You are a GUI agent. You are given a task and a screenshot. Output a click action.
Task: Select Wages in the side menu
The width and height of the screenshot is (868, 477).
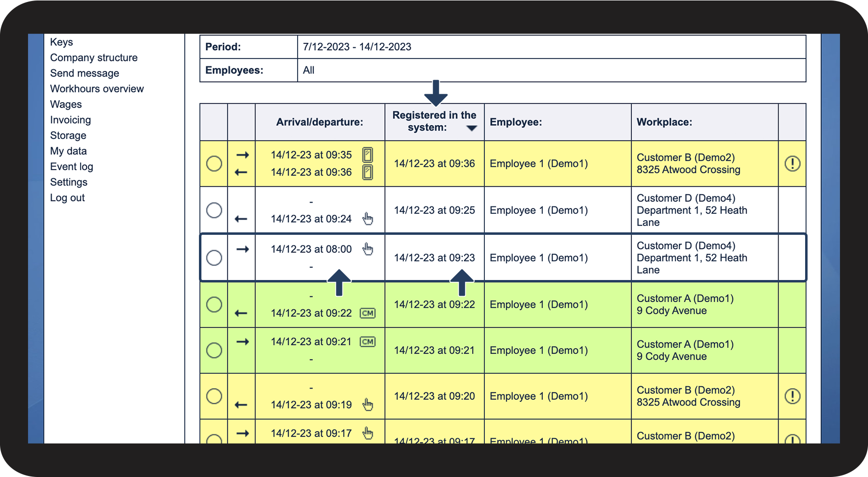66,104
